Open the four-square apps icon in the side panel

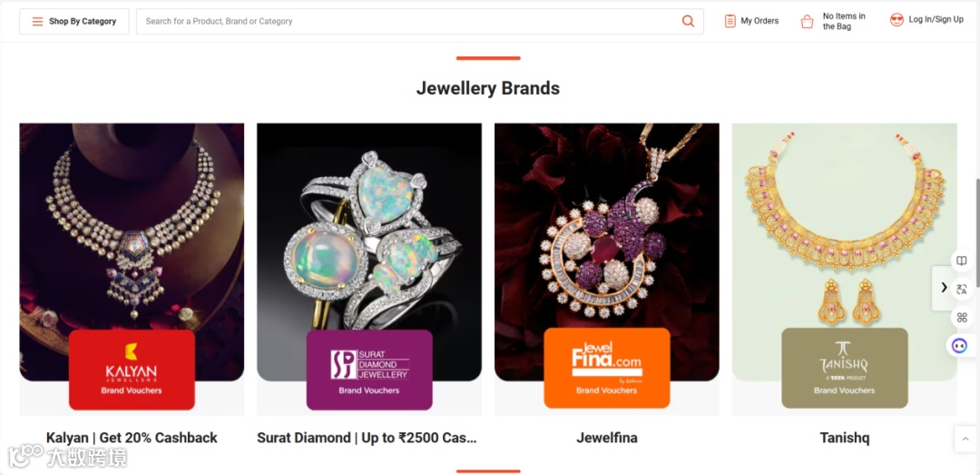(x=961, y=317)
